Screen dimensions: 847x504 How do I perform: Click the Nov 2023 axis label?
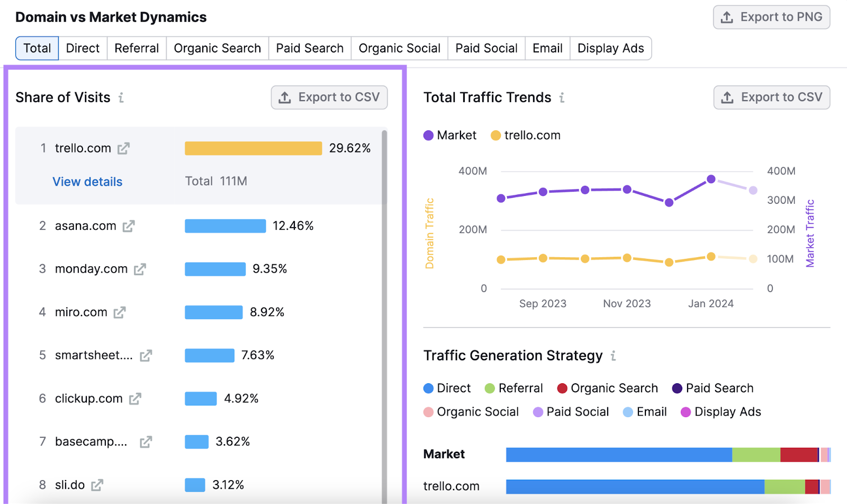627,304
